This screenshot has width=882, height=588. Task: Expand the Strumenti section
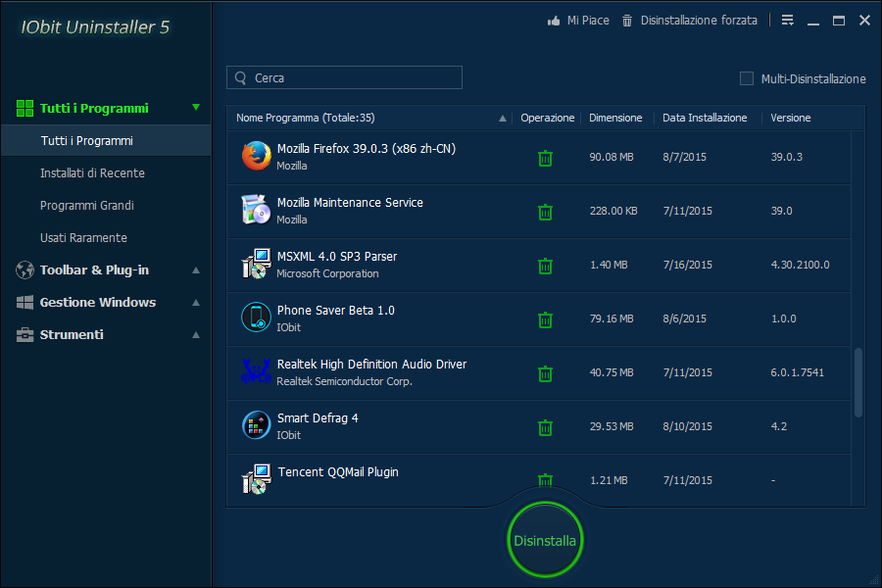pos(196,335)
